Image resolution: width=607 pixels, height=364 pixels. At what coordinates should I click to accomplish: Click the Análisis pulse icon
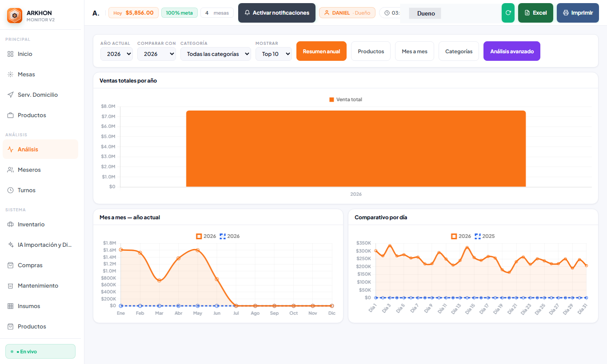11,149
